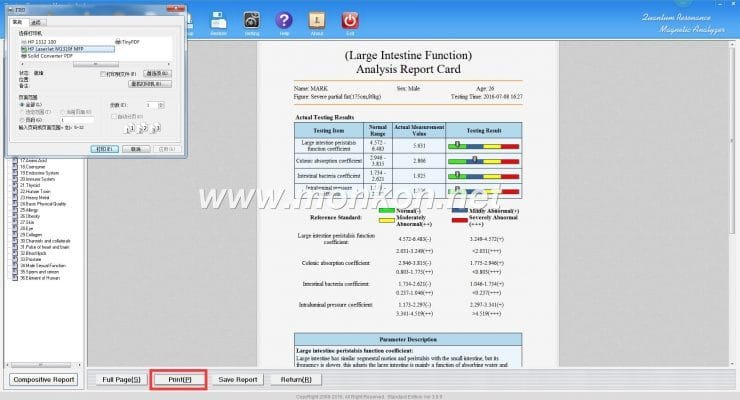Open the 23.Heavy Metal report

point(34,198)
